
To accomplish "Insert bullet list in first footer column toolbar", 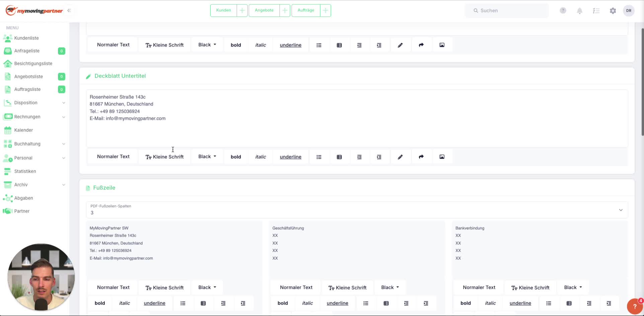I will pos(183,303).
